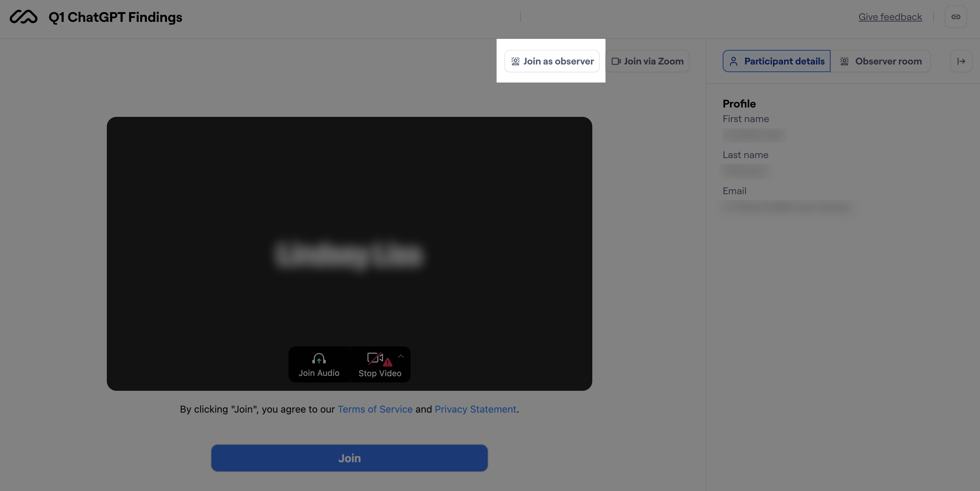The height and width of the screenshot is (491, 980).
Task: Collapse the side panel arrow icon
Action: pyautogui.click(x=961, y=61)
